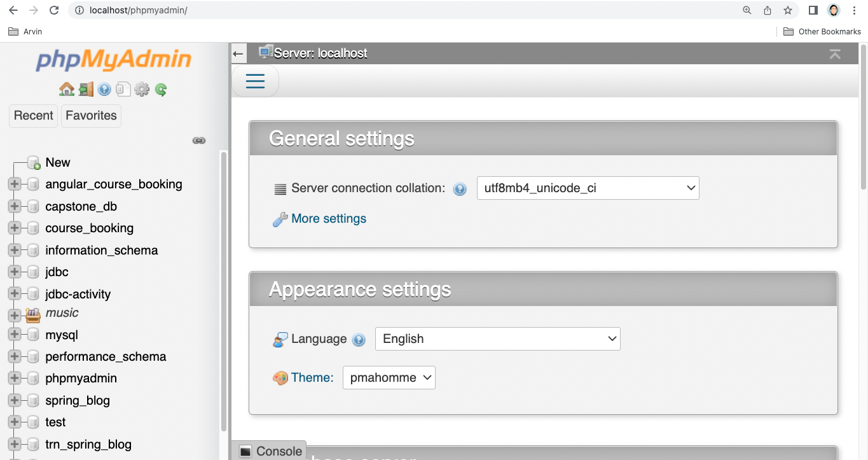Image resolution: width=868 pixels, height=460 pixels.
Task: Click the More settings link
Action: pos(329,219)
